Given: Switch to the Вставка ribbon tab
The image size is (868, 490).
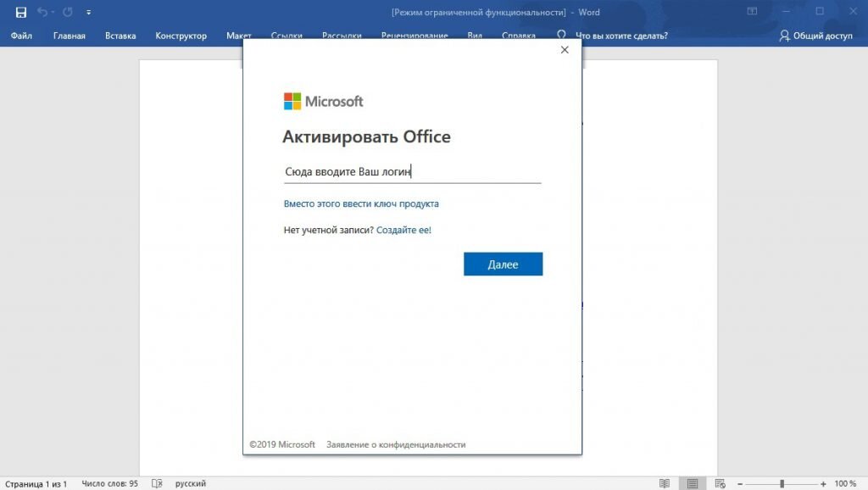Looking at the screenshot, I should click(120, 36).
